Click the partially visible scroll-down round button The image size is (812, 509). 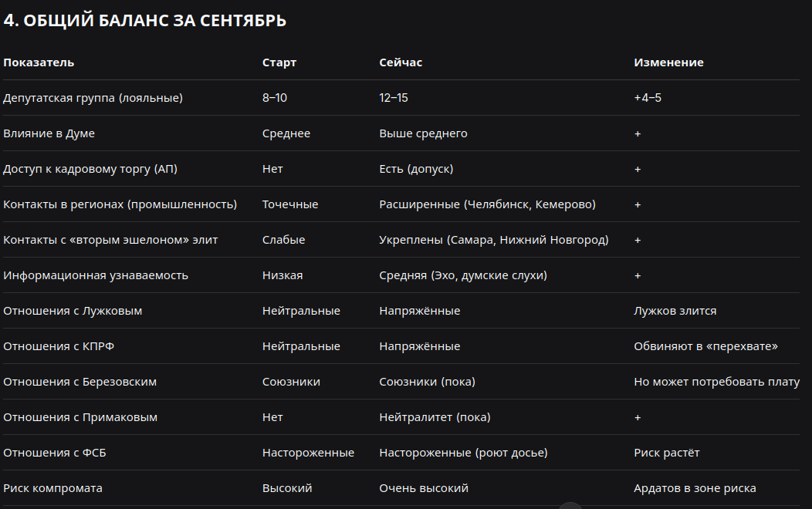(570, 506)
